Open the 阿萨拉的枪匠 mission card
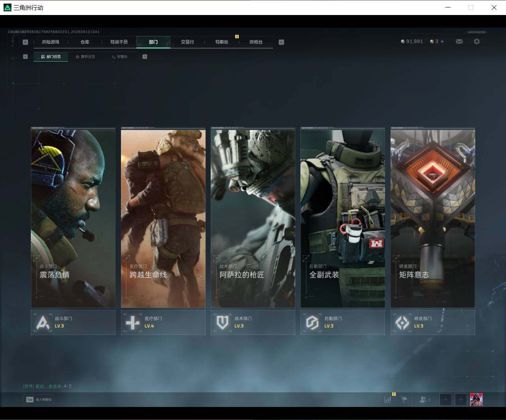Image resolution: width=506 pixels, height=420 pixels. (253, 217)
